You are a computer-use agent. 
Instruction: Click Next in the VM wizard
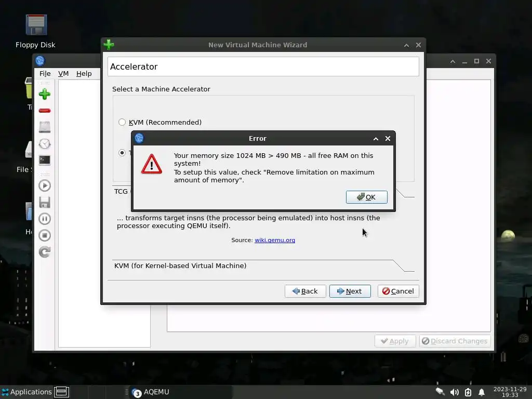tap(350, 291)
